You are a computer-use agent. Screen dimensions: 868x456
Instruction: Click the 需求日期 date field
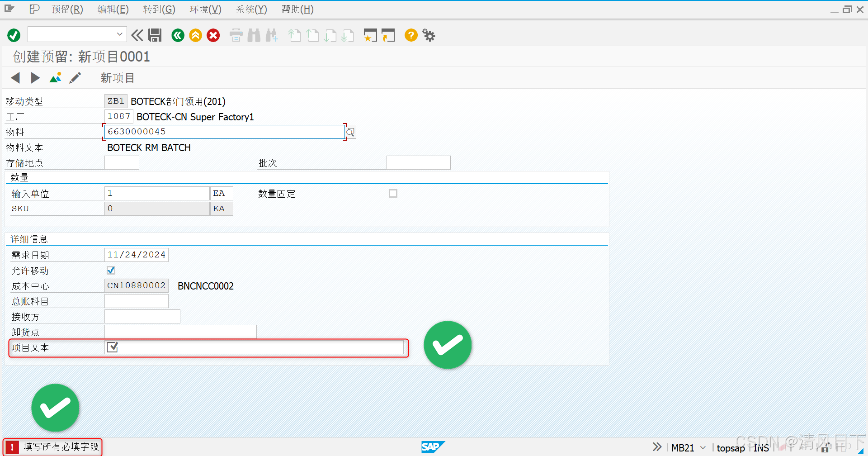(x=137, y=255)
